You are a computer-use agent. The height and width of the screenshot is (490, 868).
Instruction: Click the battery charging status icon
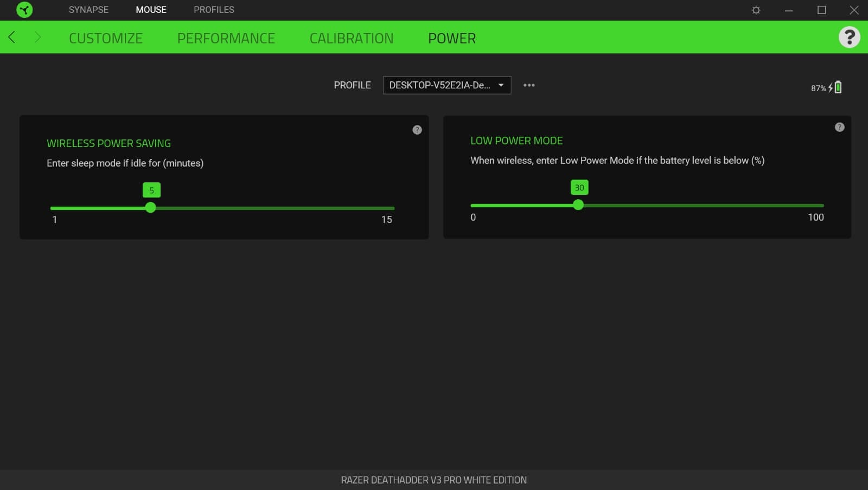[x=837, y=87]
